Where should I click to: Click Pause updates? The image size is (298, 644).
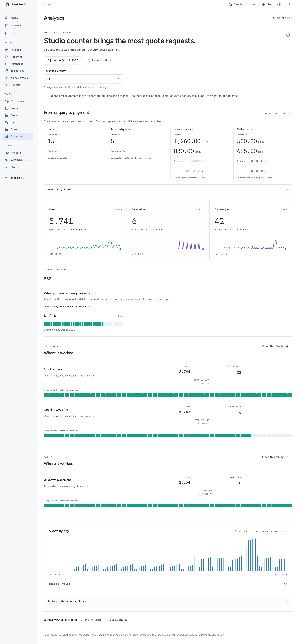[118, 620]
